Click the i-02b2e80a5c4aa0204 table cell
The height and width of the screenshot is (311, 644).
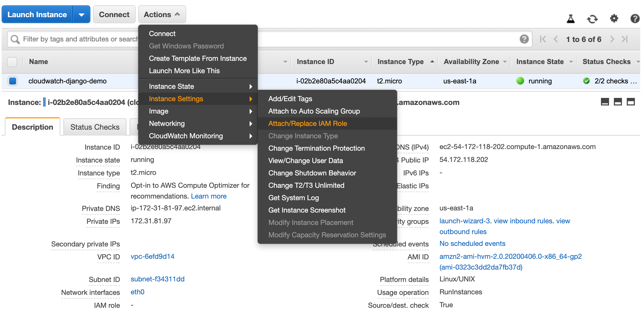coord(331,81)
